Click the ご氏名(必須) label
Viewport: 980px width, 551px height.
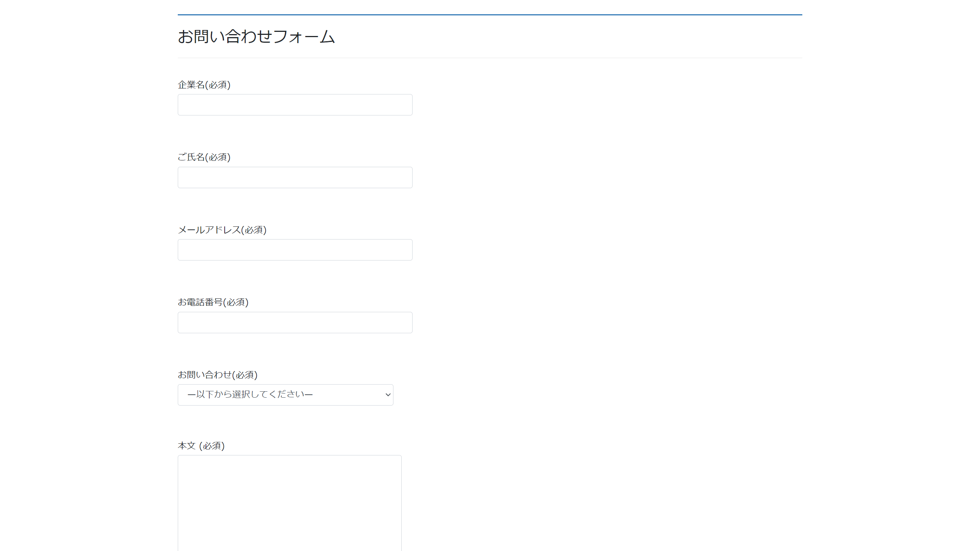[x=204, y=157]
